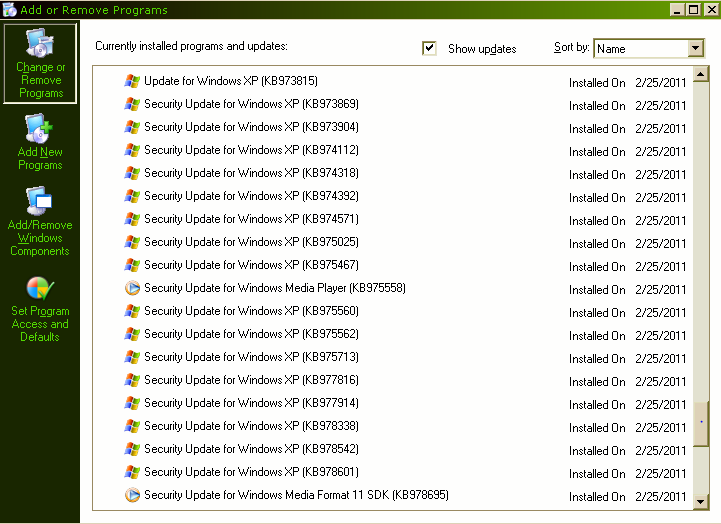Click the icon beside Update KB973815

tap(132, 81)
